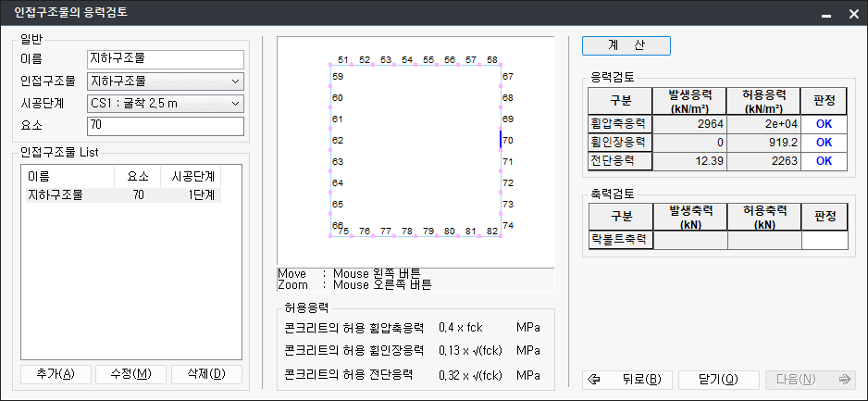Click the 닫기(Q) close button
868x401 pixels.
pyautogui.click(x=718, y=379)
